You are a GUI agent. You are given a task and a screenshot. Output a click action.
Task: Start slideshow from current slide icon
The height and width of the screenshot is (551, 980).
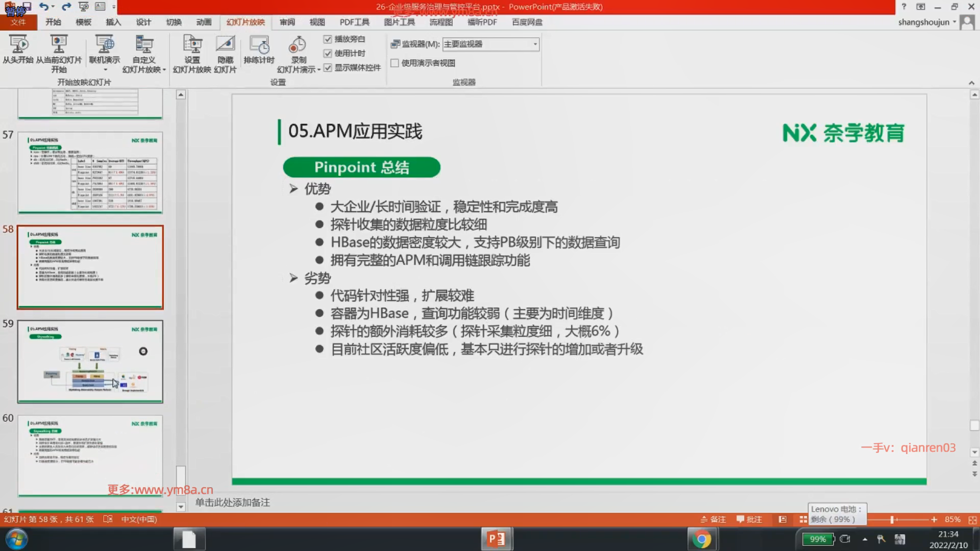click(59, 45)
